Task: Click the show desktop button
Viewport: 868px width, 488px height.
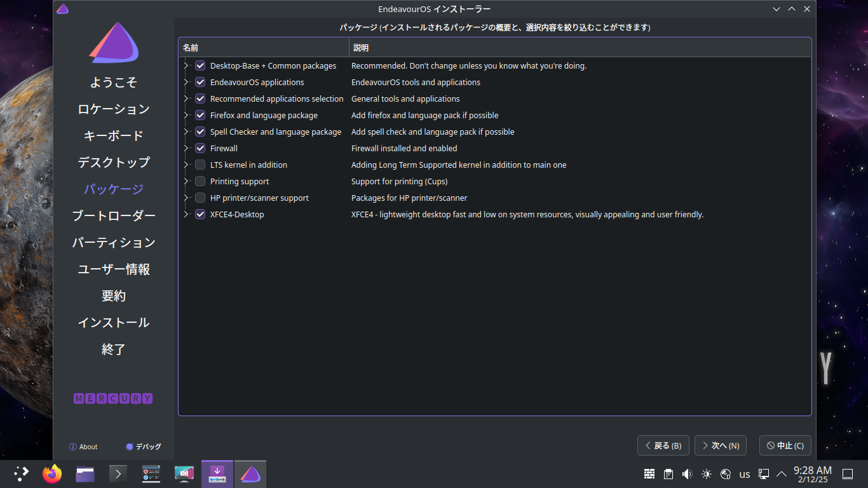Action: (848, 474)
